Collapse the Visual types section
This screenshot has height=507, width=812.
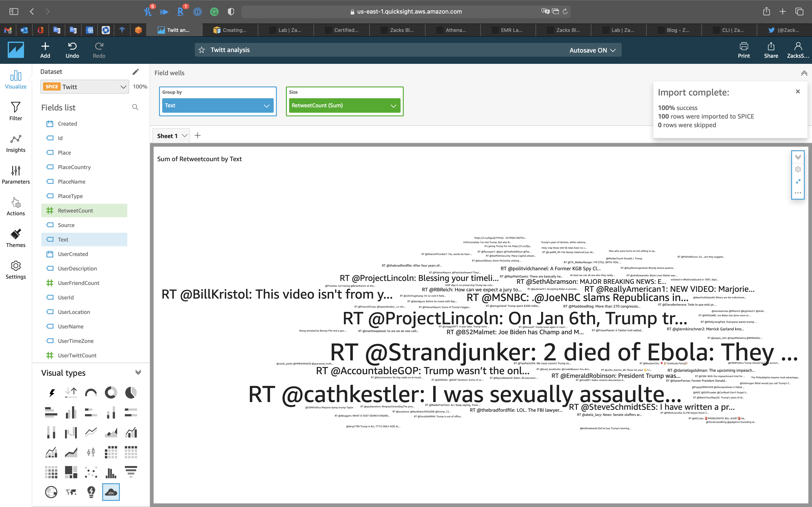coord(138,373)
